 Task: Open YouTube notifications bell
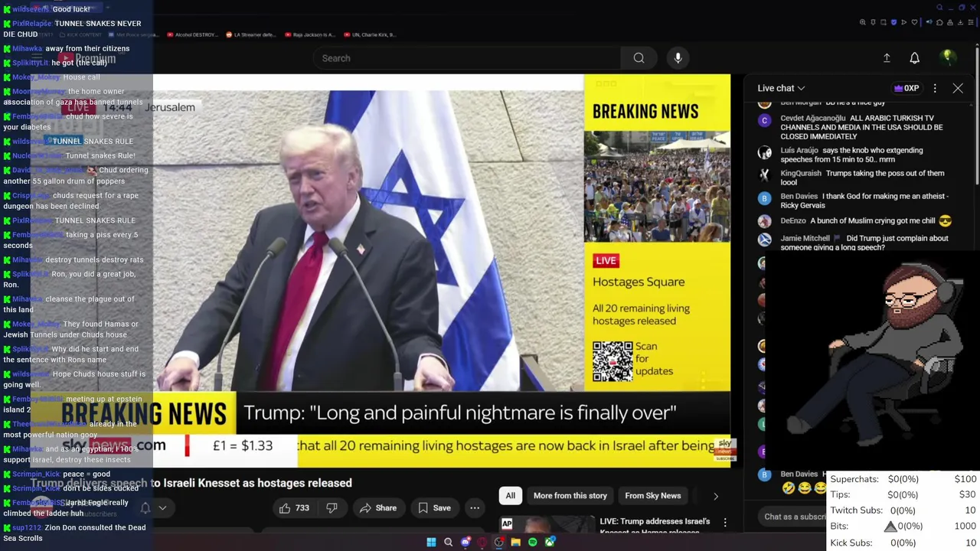914,58
